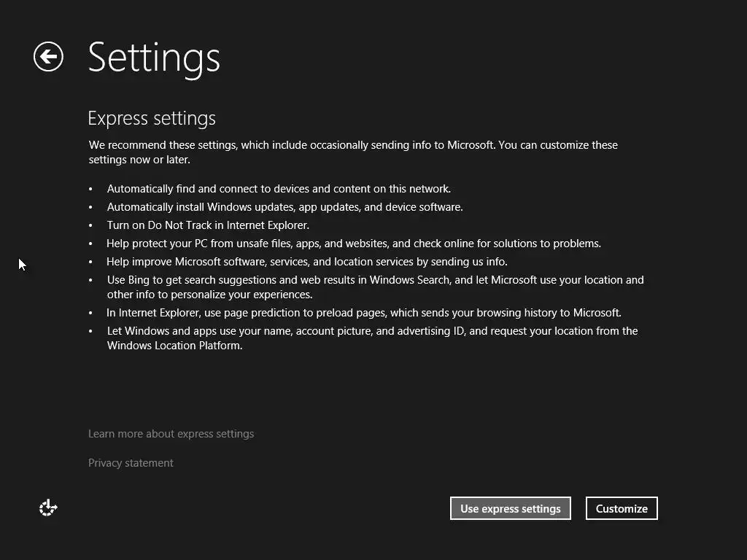
Task: Click the back arrow next to Settings
Action: coord(48,57)
